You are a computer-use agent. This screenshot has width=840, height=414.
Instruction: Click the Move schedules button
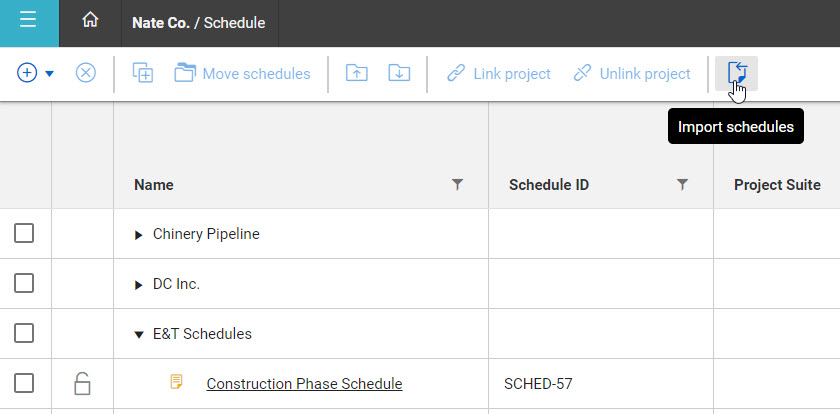point(242,73)
